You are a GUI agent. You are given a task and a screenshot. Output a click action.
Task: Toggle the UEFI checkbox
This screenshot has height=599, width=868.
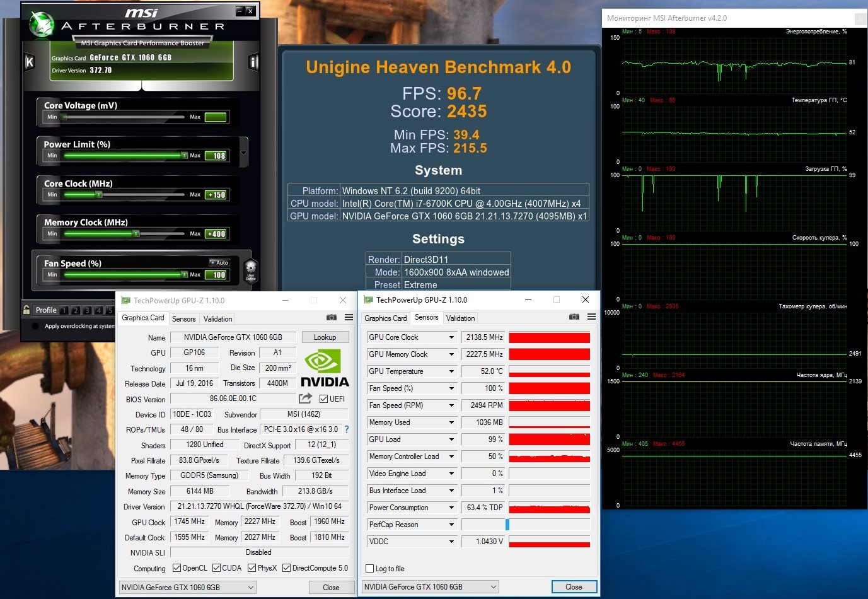point(323,398)
